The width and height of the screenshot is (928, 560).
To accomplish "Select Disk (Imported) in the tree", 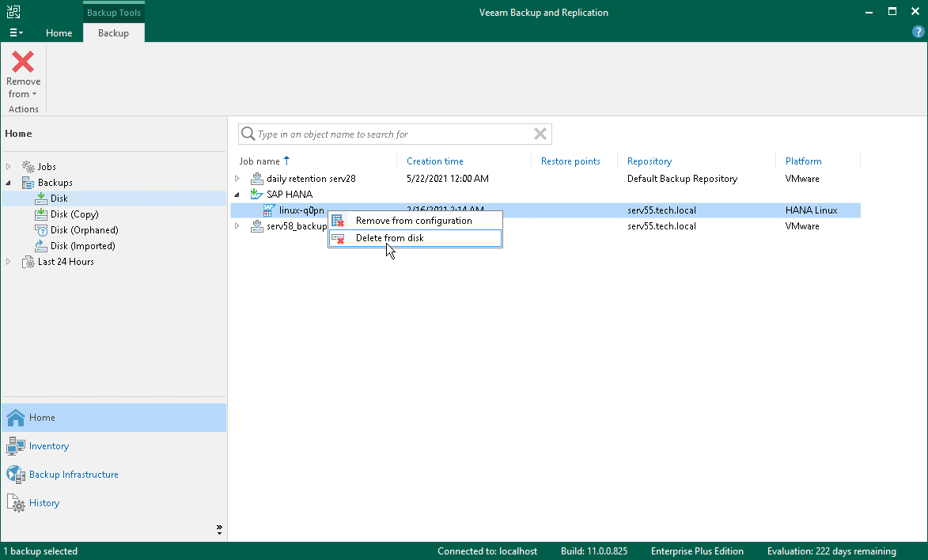I will tap(83, 246).
